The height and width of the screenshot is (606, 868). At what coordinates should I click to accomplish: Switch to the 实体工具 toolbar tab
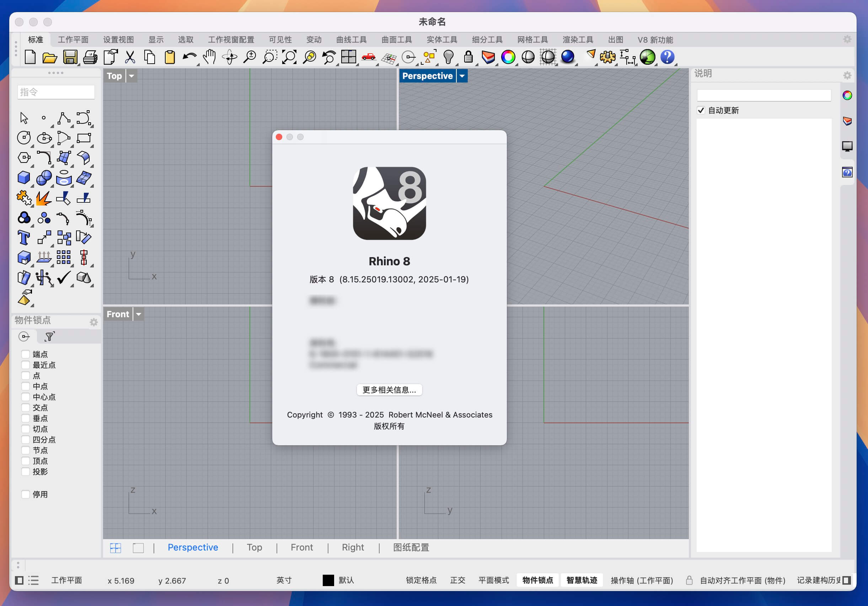(x=441, y=40)
